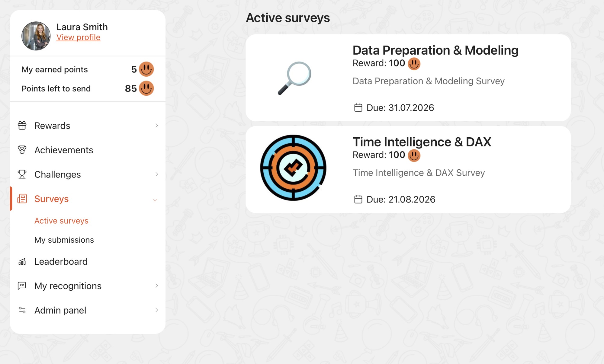Expand the Rewards submenu chevron
The height and width of the screenshot is (364, 604).
(x=157, y=126)
